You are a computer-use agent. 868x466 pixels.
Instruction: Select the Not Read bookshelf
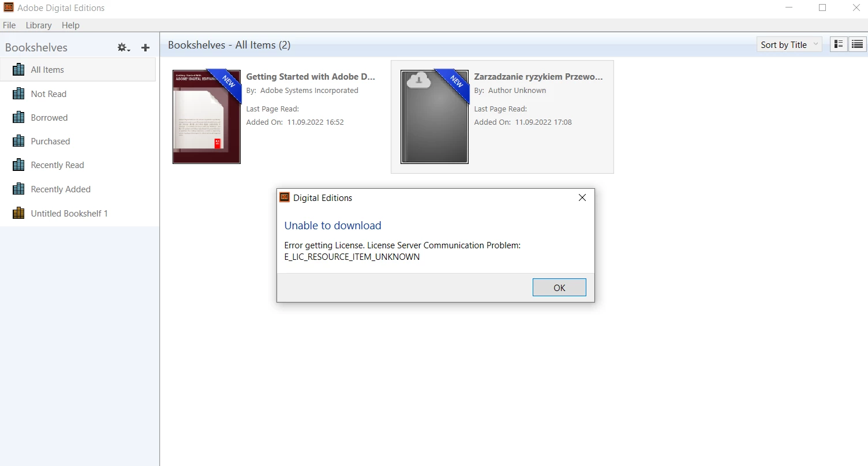78,94
